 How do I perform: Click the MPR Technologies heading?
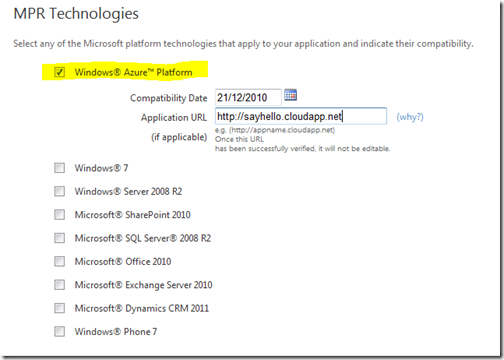click(x=76, y=14)
